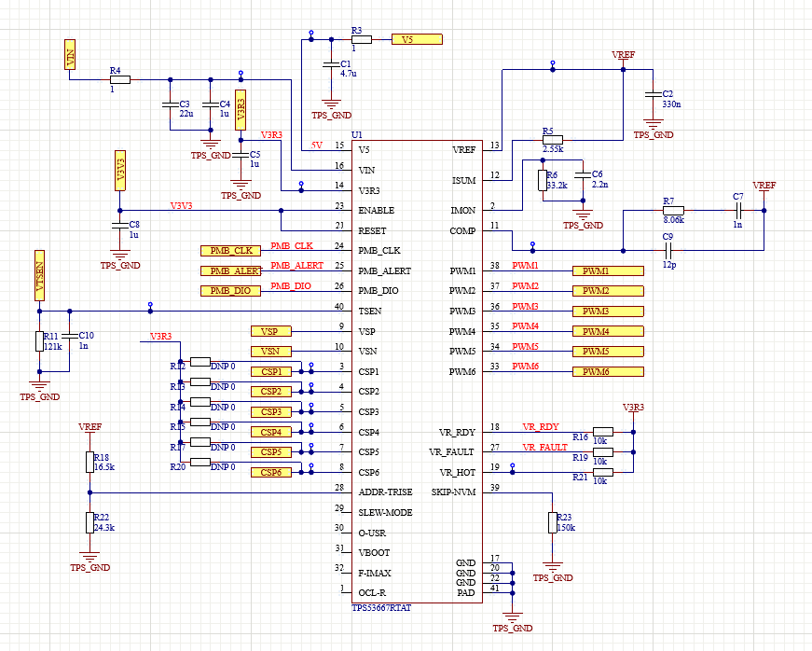Click capacitor C2 330n

(x=653, y=95)
